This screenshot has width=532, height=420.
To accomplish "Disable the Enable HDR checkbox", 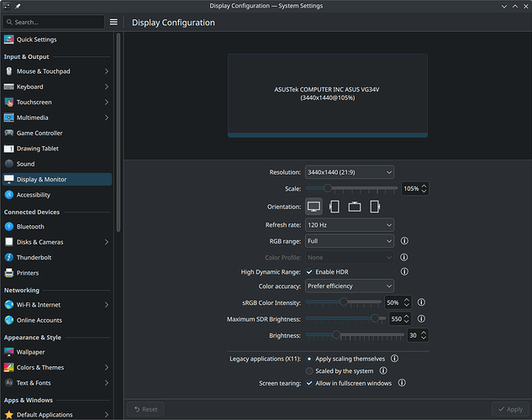I will pyautogui.click(x=309, y=272).
